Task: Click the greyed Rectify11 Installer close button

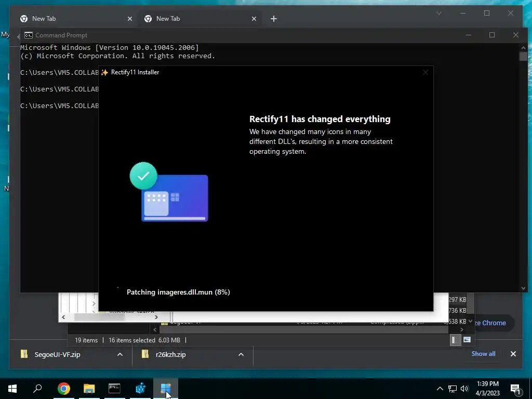Action: click(425, 72)
